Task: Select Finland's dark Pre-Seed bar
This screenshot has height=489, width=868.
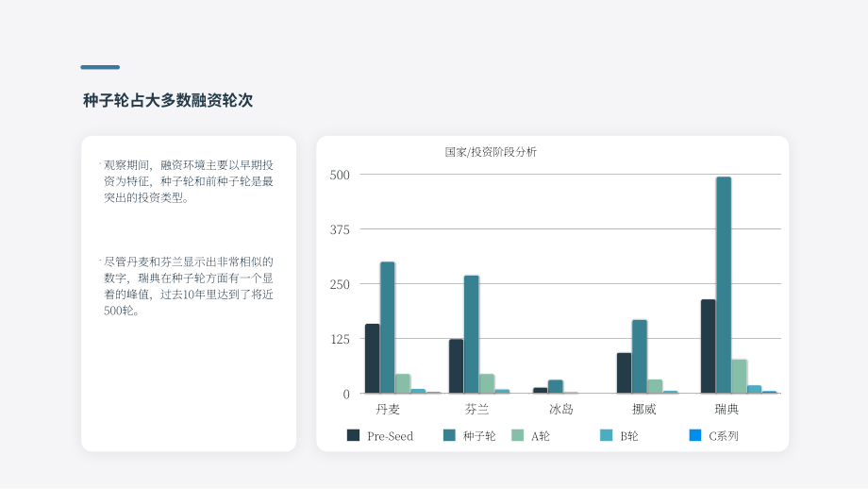Action: coord(456,366)
